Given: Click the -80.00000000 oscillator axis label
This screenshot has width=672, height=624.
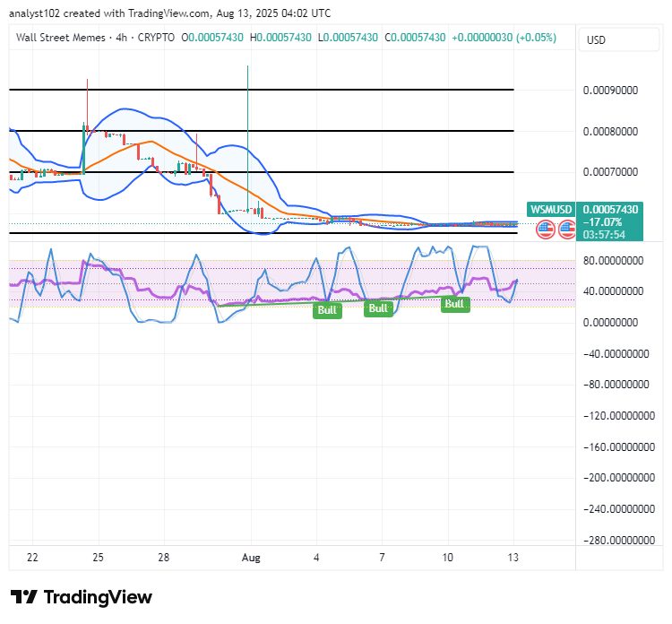Looking at the screenshot, I should 616,385.
